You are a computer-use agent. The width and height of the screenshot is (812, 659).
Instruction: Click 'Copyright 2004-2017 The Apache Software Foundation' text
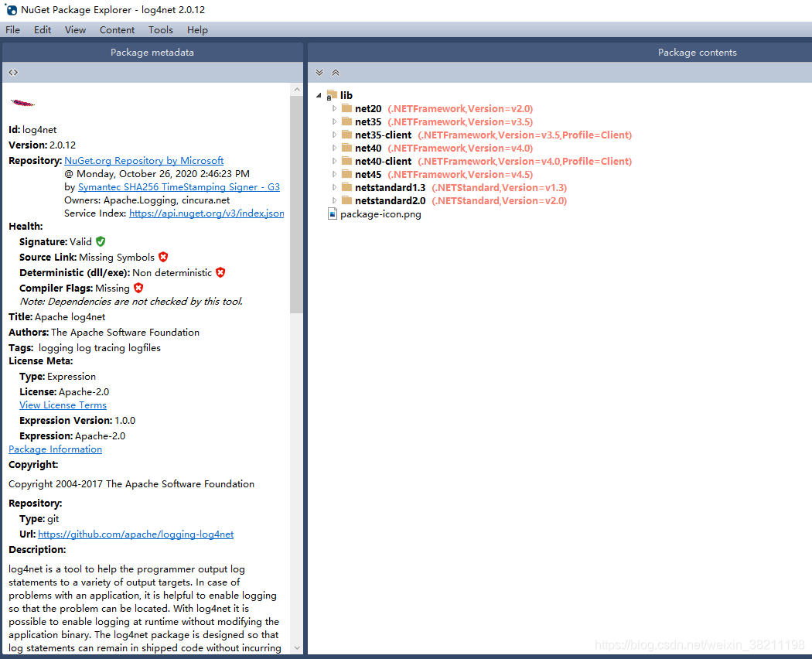(x=131, y=484)
